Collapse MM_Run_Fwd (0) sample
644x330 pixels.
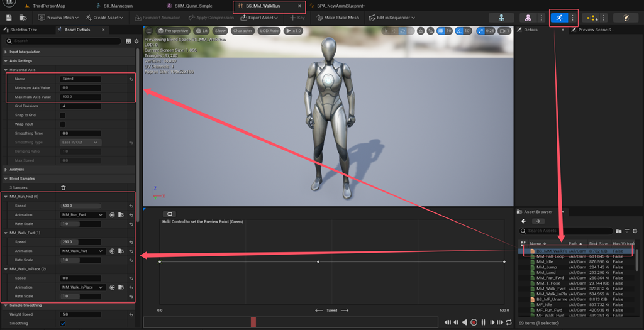point(6,197)
